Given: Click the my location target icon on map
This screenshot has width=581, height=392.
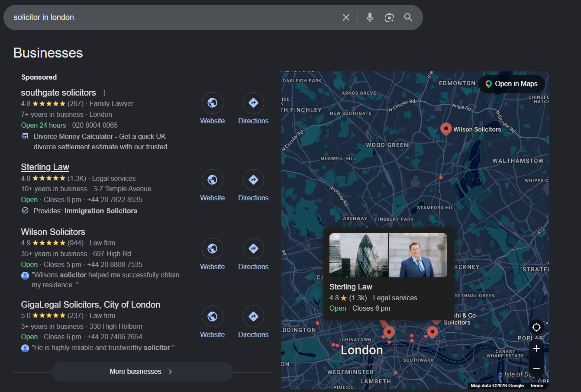Looking at the screenshot, I should [536, 327].
